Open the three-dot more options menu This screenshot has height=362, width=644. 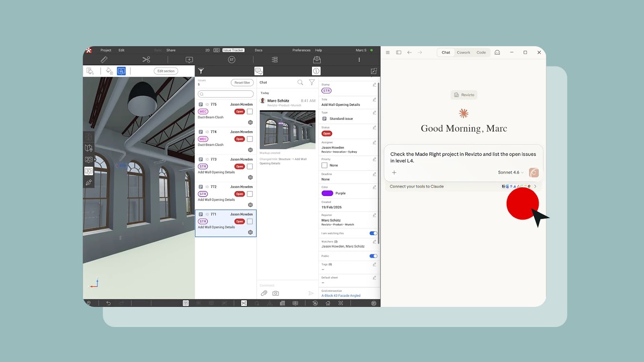pyautogui.click(x=359, y=60)
